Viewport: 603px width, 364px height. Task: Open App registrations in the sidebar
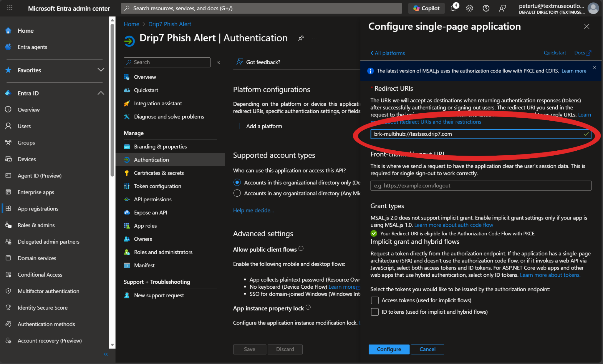pos(38,209)
